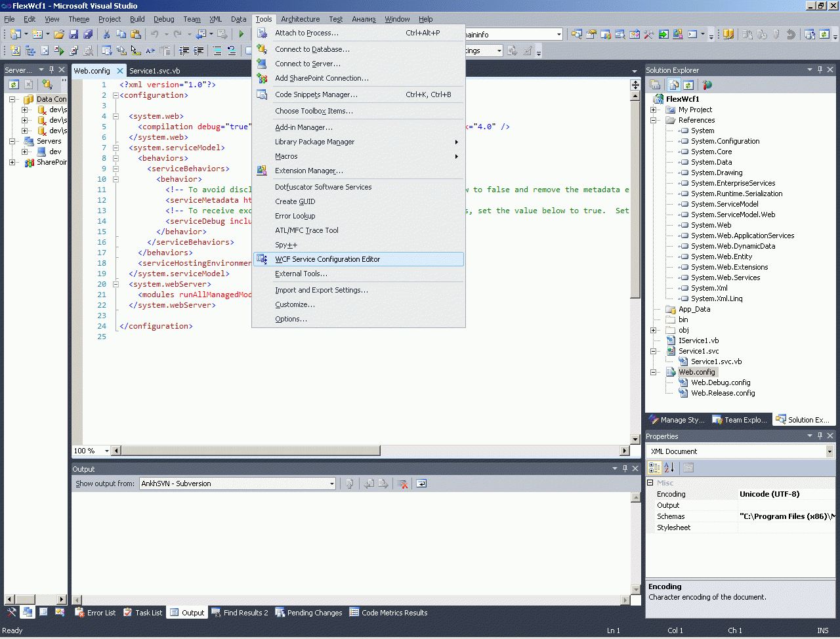The height and width of the screenshot is (639, 840).
Task: Switch to the Service1.svc.vb editor tab
Action: (154, 71)
